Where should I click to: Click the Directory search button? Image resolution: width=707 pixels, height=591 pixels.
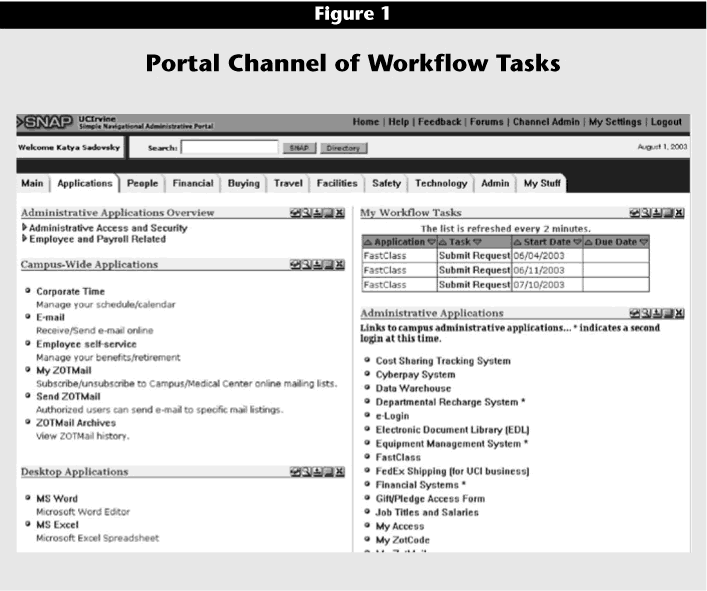coord(344,148)
